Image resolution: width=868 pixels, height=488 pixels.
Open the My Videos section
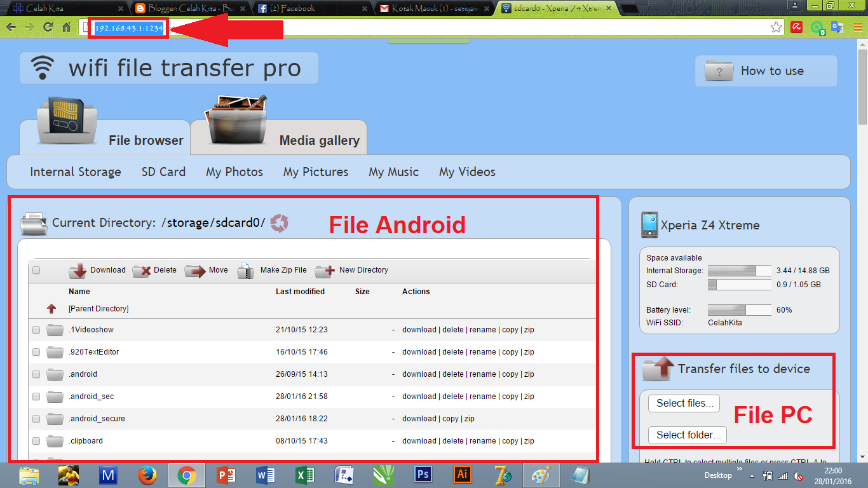pos(467,172)
